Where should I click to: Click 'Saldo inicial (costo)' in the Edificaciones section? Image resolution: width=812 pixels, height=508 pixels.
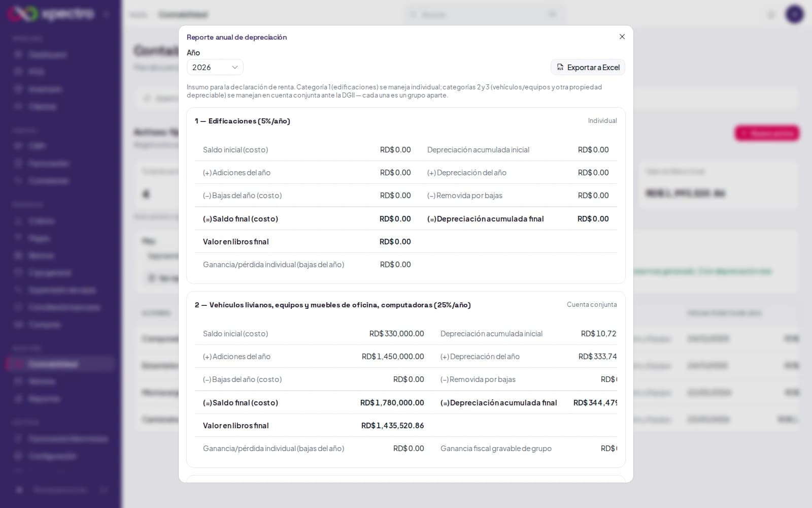point(235,150)
